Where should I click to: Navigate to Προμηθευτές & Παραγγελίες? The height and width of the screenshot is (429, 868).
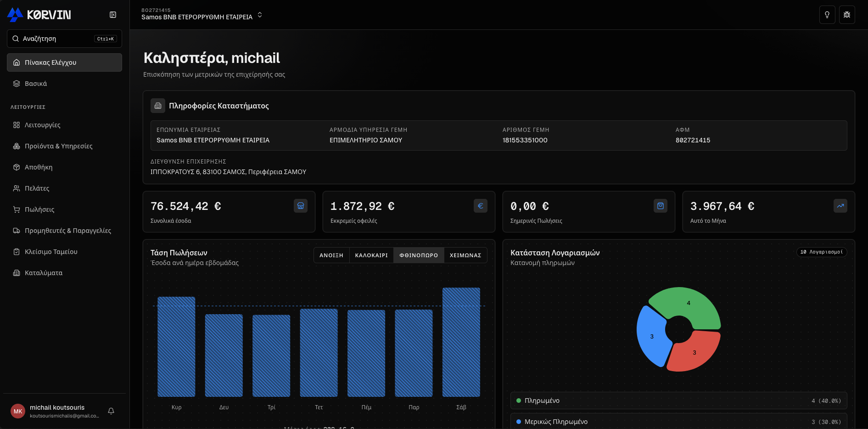pos(67,231)
